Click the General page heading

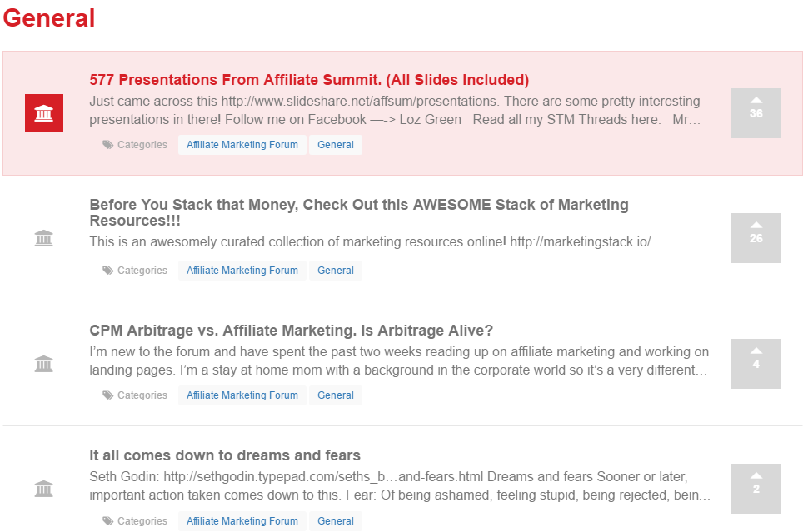[49, 18]
